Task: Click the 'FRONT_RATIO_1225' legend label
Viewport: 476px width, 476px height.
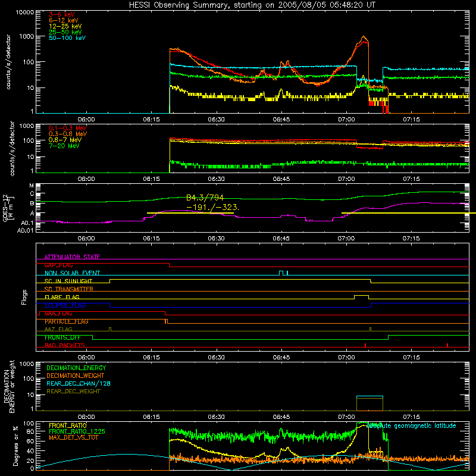Action: (77, 431)
